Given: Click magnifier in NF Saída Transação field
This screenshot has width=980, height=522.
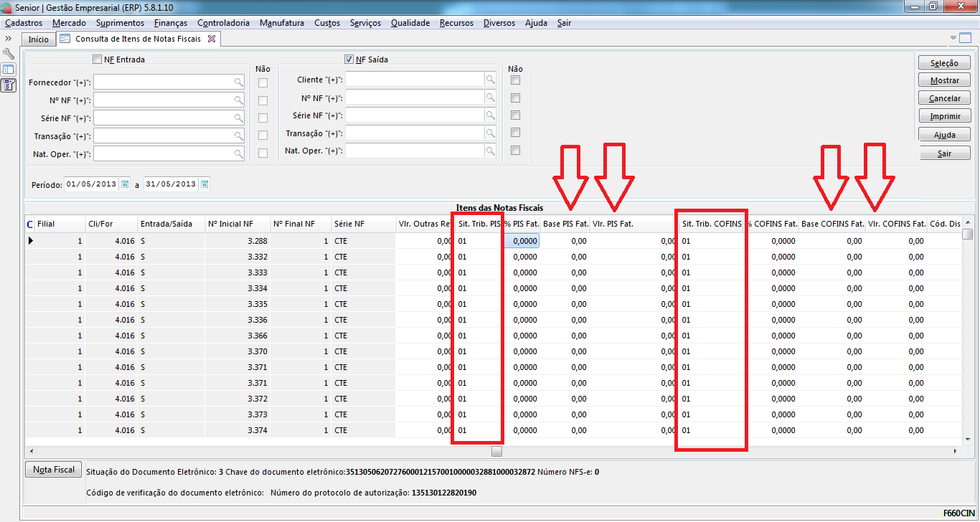Looking at the screenshot, I should (490, 133).
